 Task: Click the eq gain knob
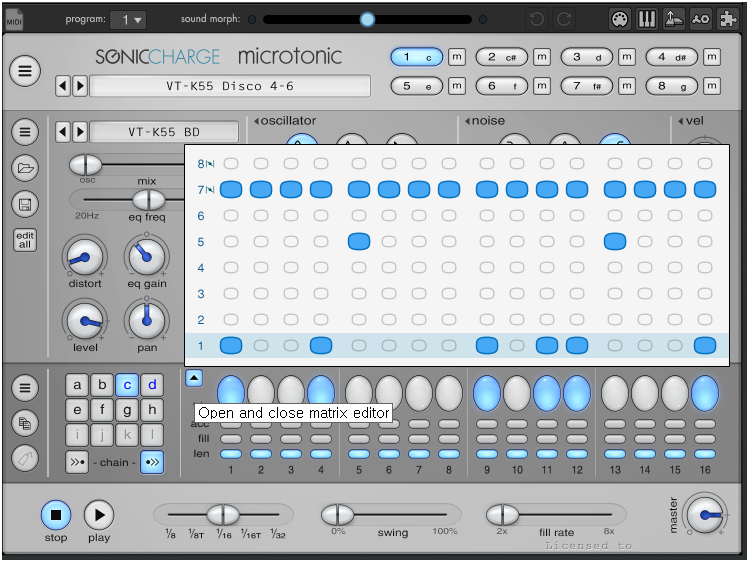coord(146,257)
